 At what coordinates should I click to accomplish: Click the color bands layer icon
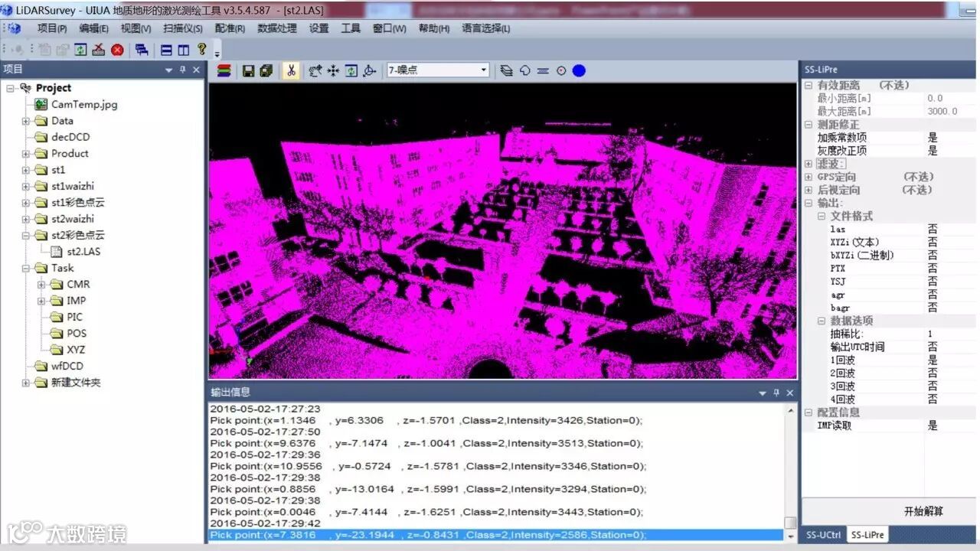(x=224, y=70)
